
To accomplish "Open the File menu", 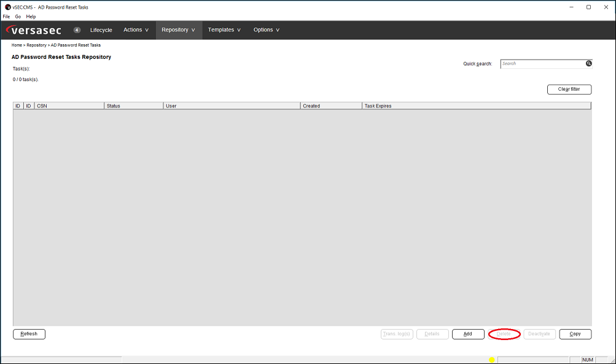I will 6,17.
